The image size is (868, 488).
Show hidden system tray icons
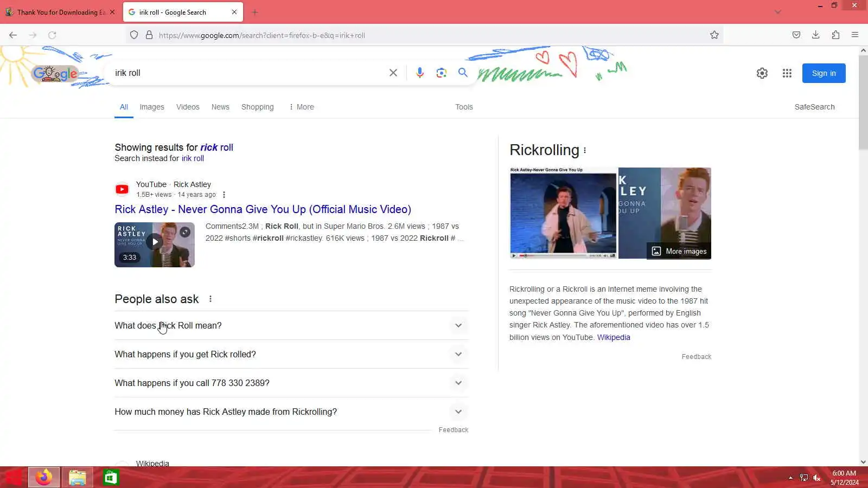[790, 478]
